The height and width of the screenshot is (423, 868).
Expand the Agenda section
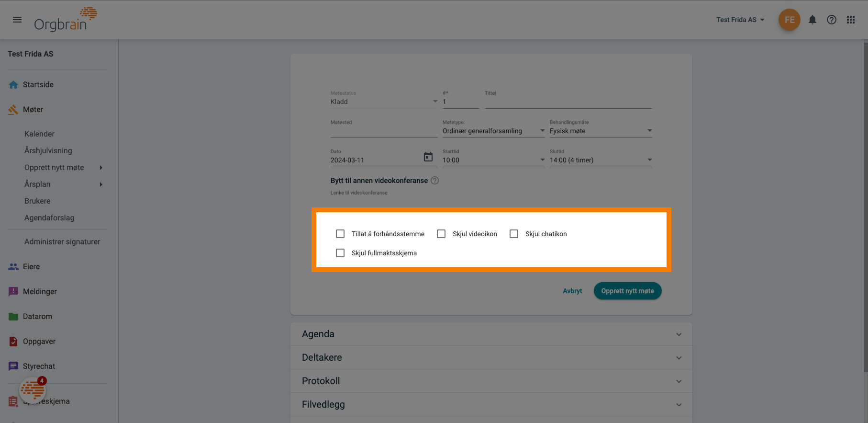[491, 334]
